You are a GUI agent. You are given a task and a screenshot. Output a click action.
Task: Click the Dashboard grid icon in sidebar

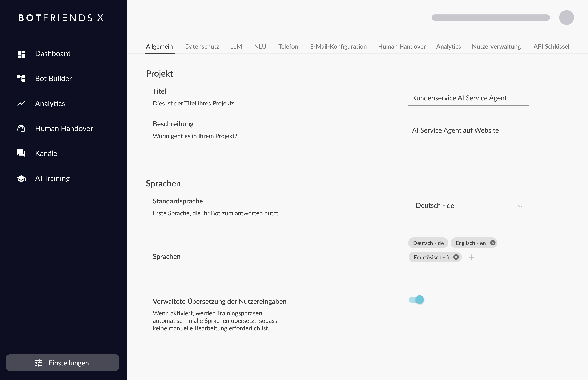(x=21, y=54)
